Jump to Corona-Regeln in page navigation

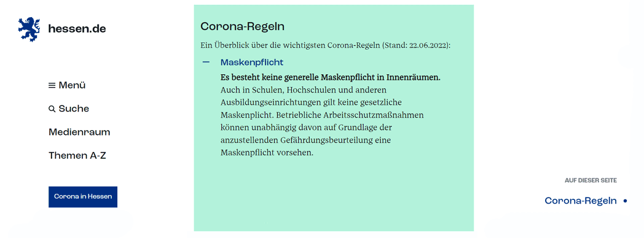580,201
